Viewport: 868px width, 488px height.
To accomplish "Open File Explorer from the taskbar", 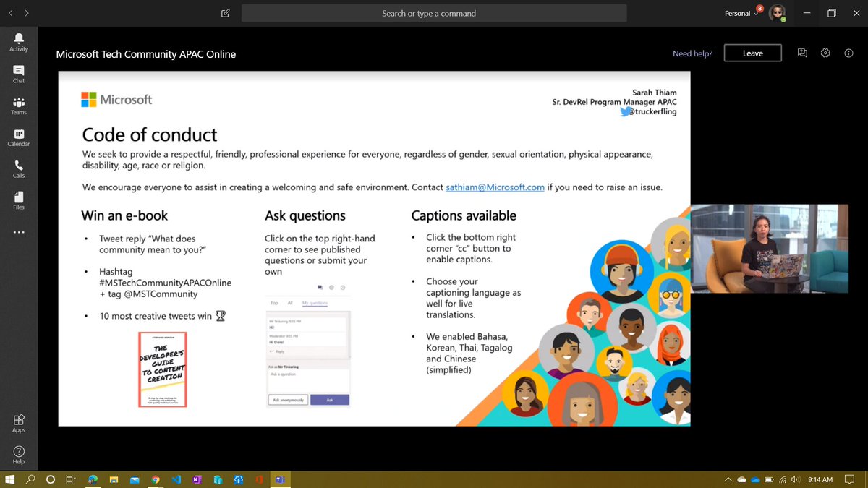I will (x=114, y=479).
